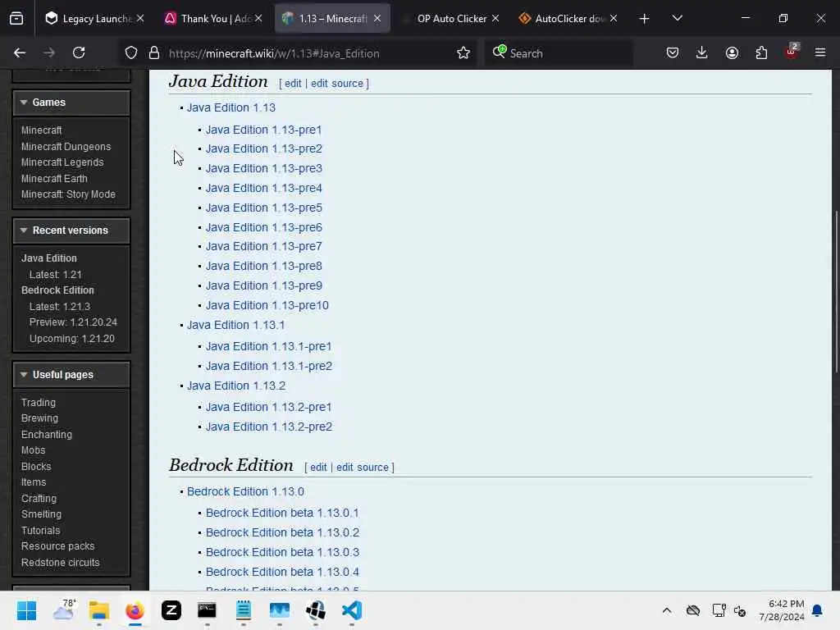The image size is (840, 630).
Task: Open the terminal from the taskbar
Action: 207,610
